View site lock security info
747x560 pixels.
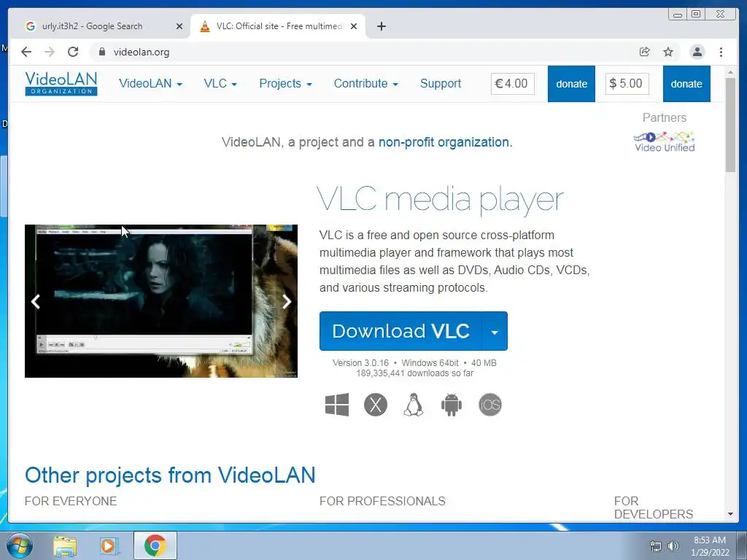[x=101, y=52]
